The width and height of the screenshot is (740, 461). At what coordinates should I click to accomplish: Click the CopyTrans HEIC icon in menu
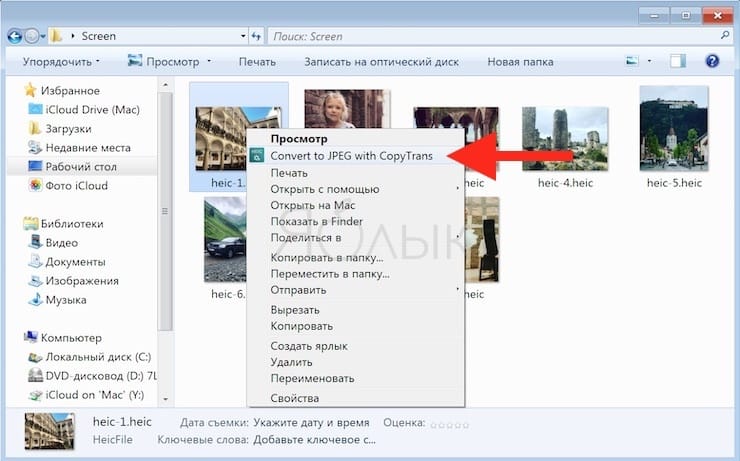(x=257, y=155)
